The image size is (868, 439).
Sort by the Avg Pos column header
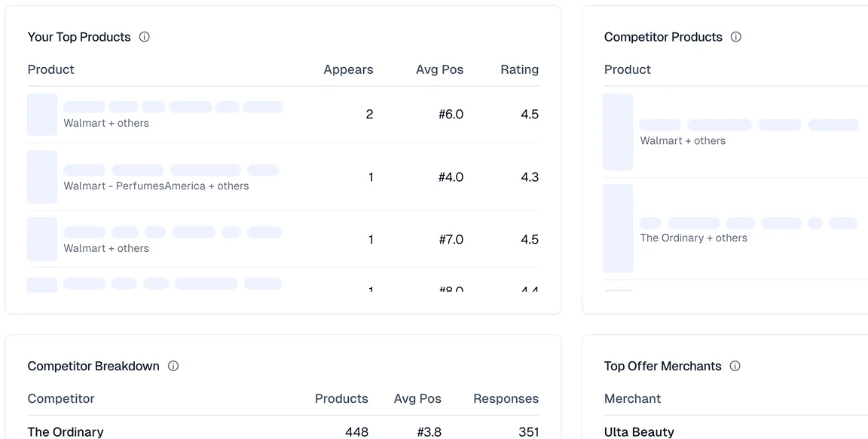coord(439,69)
